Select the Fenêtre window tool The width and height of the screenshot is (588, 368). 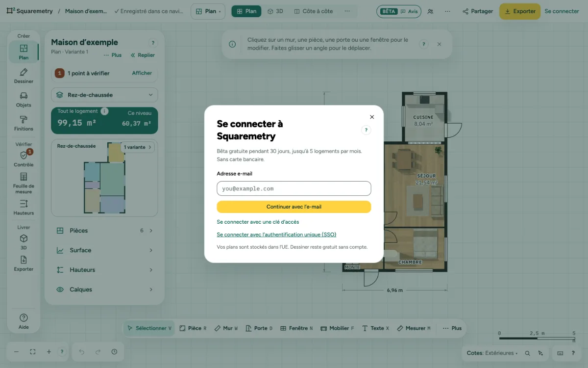coord(296,328)
